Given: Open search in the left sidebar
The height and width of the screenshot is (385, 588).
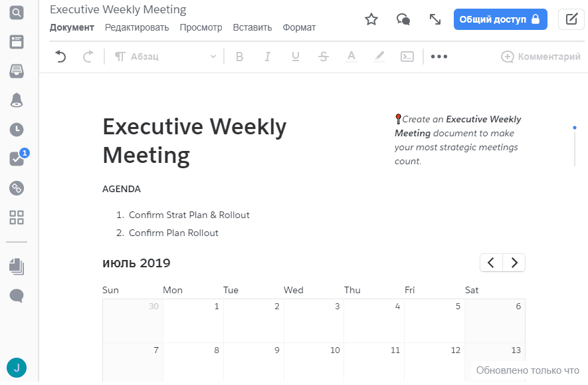Looking at the screenshot, I should (17, 12).
